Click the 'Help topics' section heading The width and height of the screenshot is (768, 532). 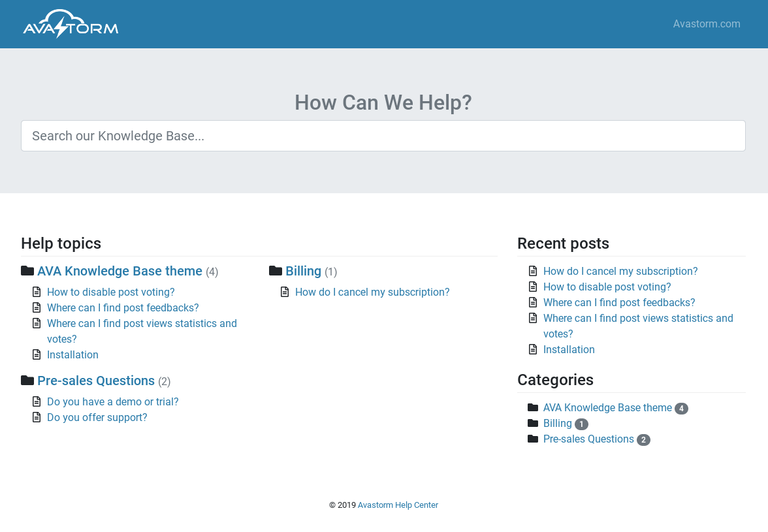point(61,243)
